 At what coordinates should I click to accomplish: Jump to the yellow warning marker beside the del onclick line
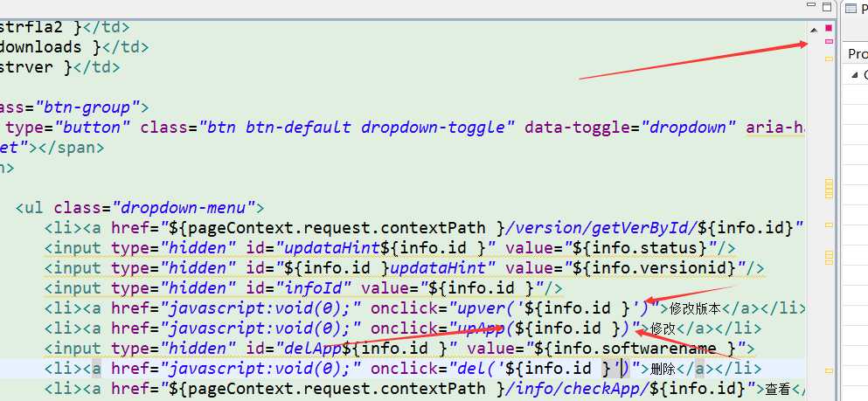(x=829, y=370)
